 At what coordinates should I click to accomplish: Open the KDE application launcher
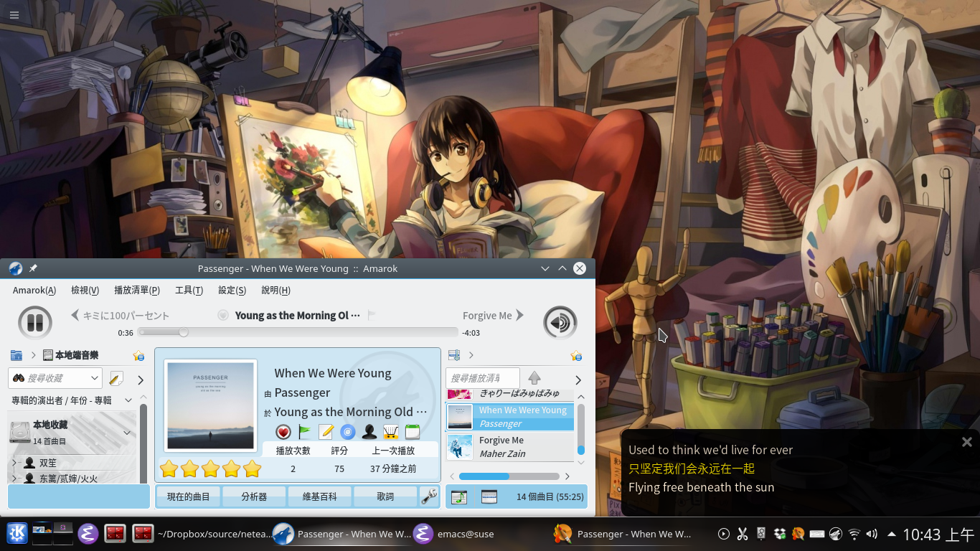point(17,533)
